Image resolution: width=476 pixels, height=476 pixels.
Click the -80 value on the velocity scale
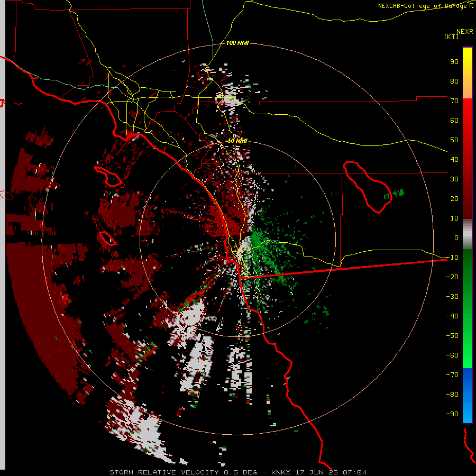tap(452, 395)
